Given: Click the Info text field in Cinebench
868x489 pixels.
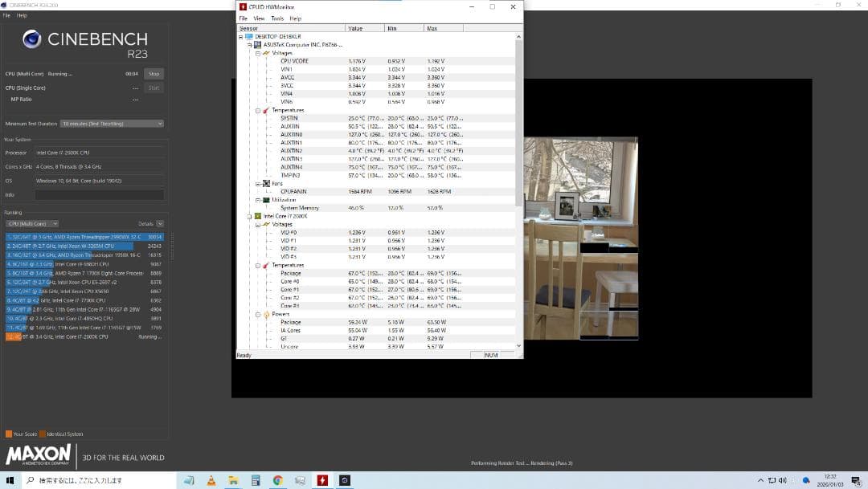Looking at the screenshot, I should click(100, 194).
